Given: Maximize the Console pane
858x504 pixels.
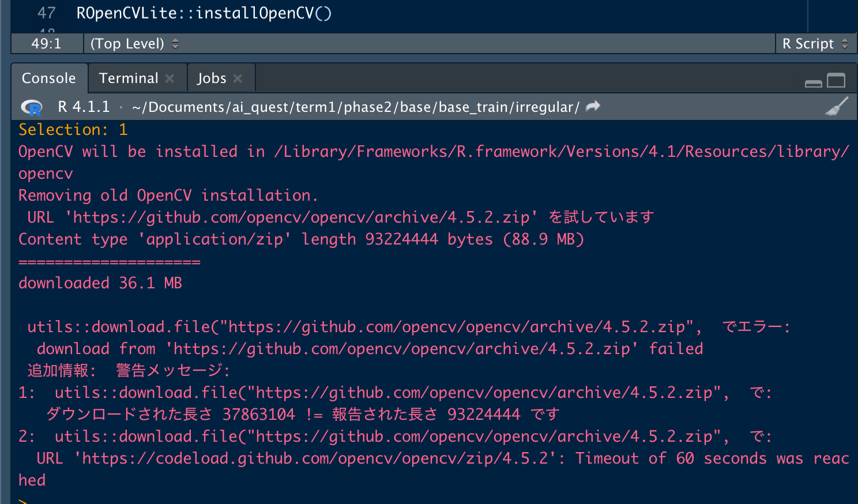Looking at the screenshot, I should [836, 81].
